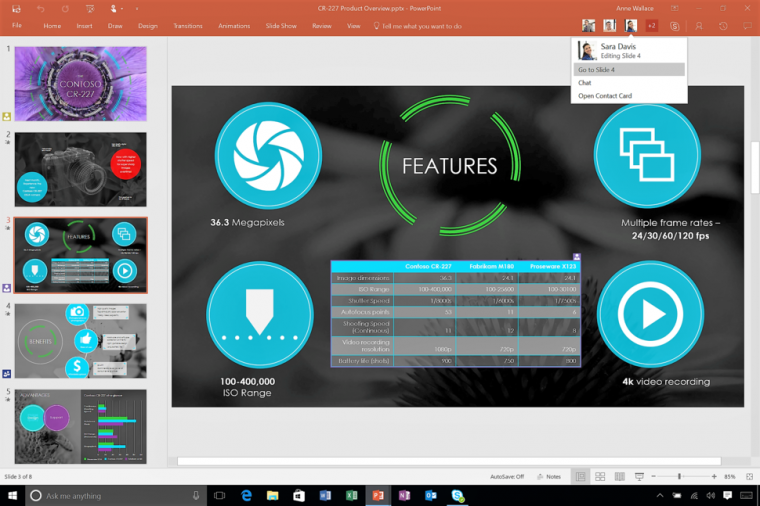Image resolution: width=760 pixels, height=506 pixels.
Task: Save the presentation from the Quick Access Toolbar
Action: tap(16, 8)
